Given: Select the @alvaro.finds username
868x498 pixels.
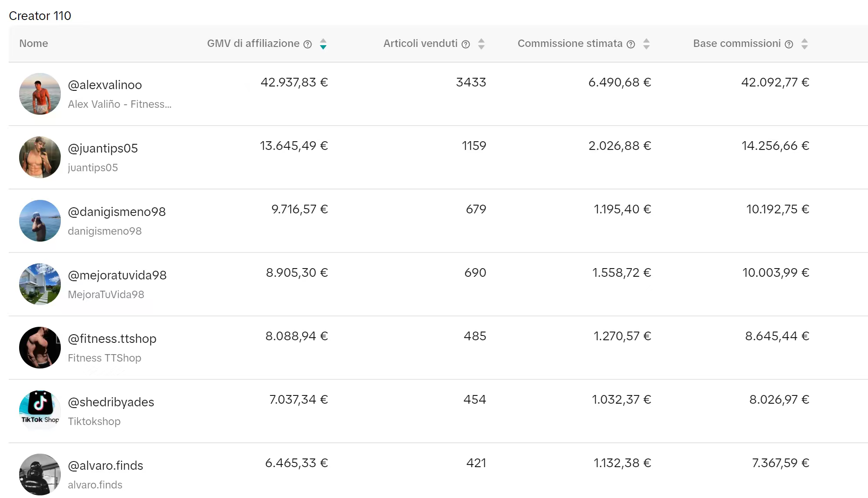Looking at the screenshot, I should (x=106, y=465).
